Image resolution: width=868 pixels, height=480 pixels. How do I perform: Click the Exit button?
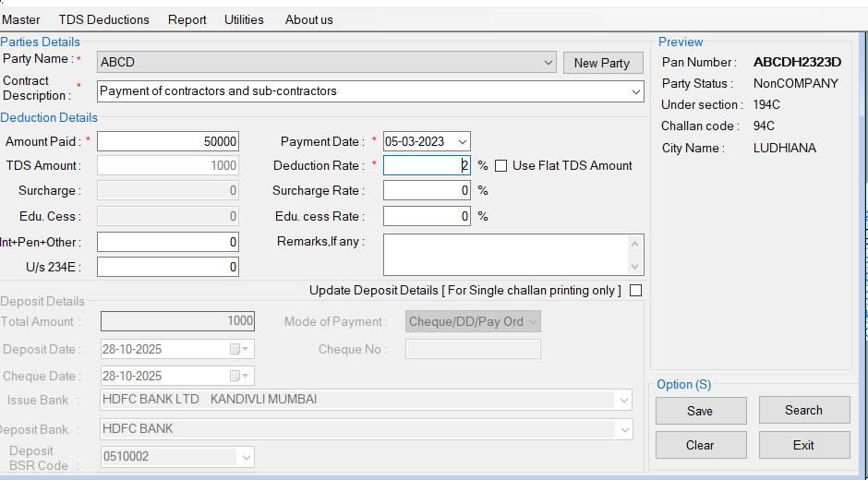click(x=803, y=445)
